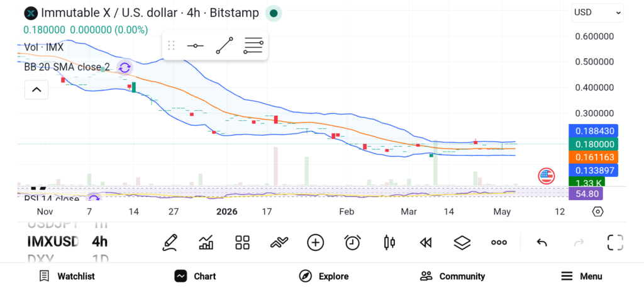Select the Vol · IMX indicator legend
The height and width of the screenshot is (290, 644).
(x=44, y=47)
